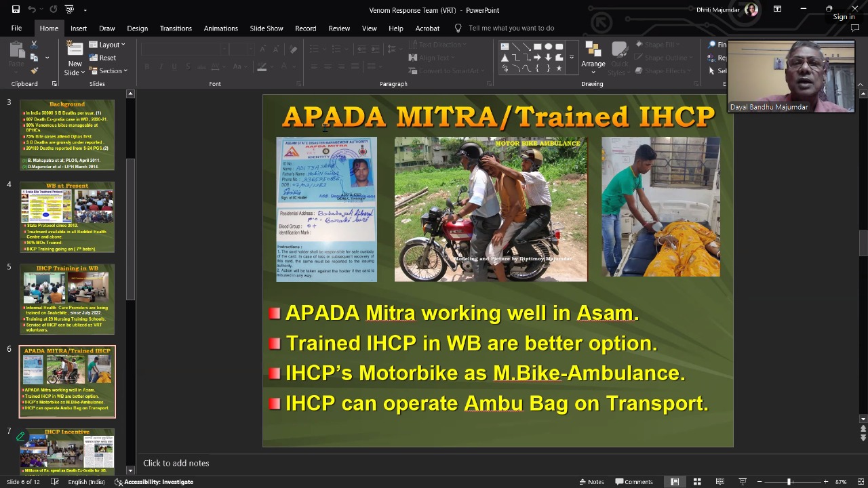The image size is (868, 488).
Task: Clear all formatting eraser icon
Action: point(293,49)
